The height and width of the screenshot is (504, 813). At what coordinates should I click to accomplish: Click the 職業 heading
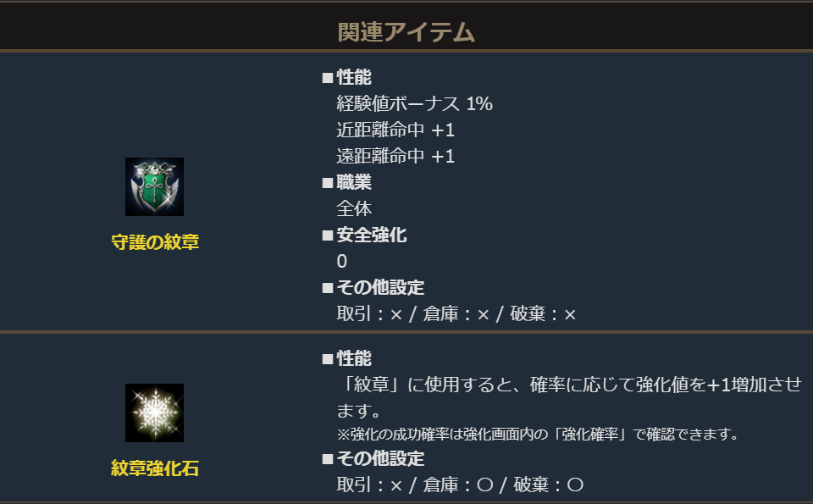(x=354, y=182)
